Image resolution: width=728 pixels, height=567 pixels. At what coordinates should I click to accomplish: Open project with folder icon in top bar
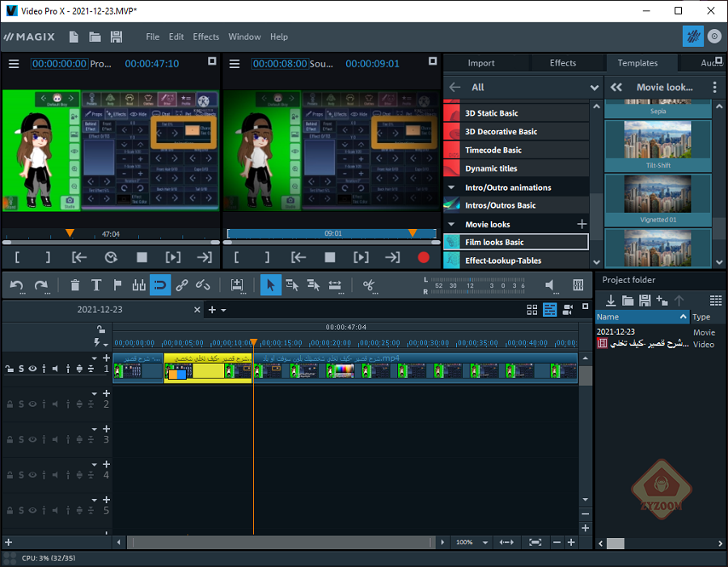(95, 37)
